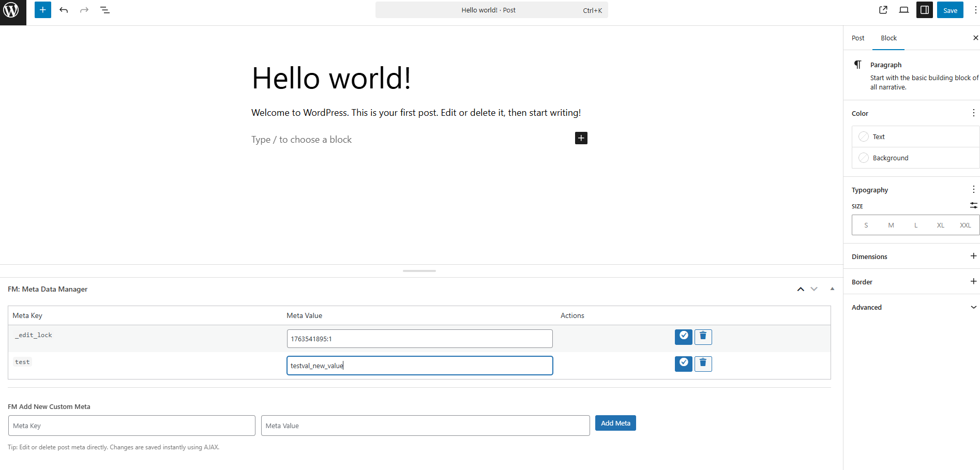This screenshot has width=980, height=470.
Task: Select the S font size
Action: point(866,225)
